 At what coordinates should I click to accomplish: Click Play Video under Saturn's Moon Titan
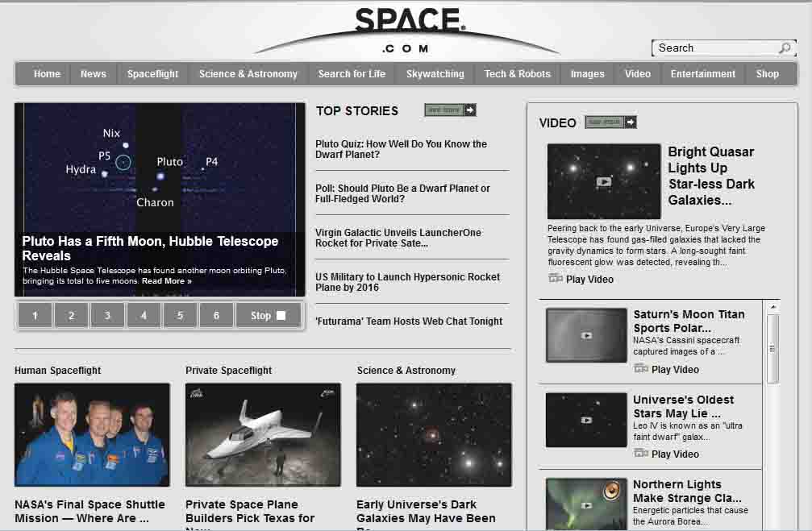675,370
